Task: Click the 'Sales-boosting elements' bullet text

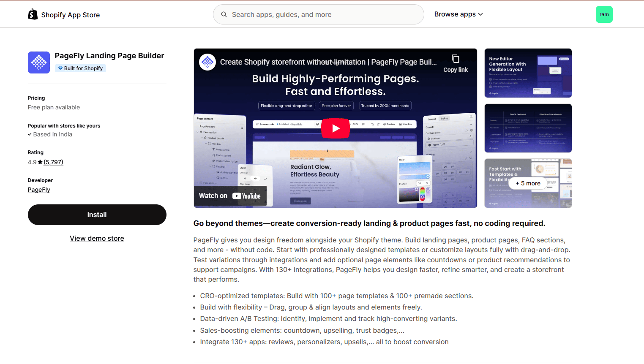Action: point(302,331)
